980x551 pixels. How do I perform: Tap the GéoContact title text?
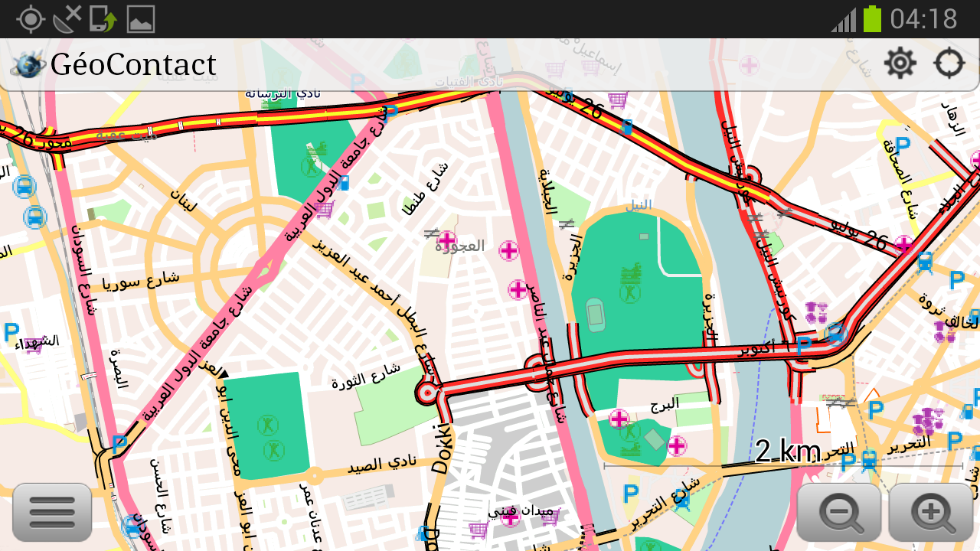tap(133, 65)
